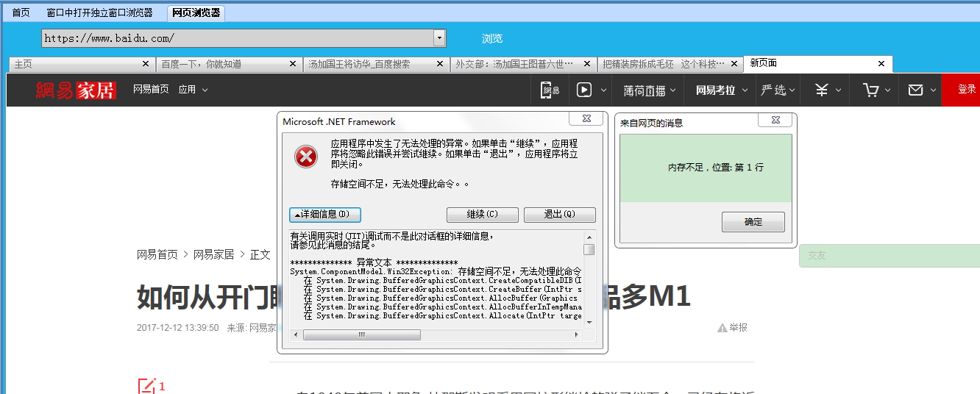Click the yen currency icon
The image size is (980, 394).
point(822,90)
